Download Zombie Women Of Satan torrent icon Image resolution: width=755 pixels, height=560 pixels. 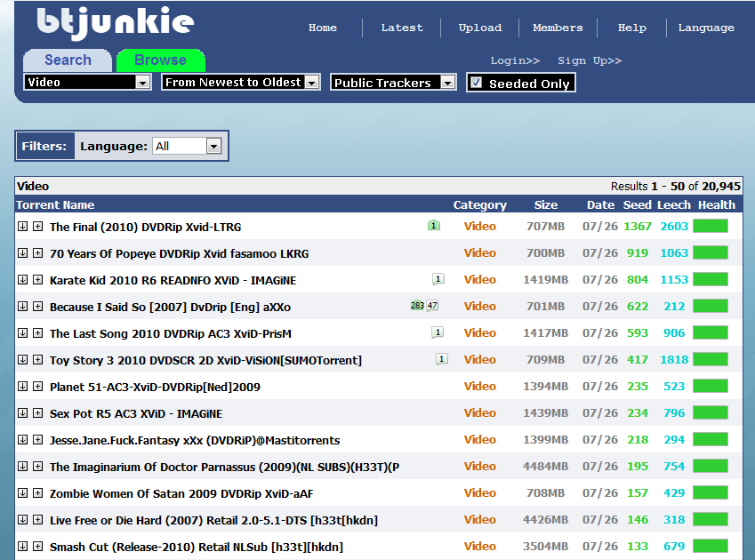[22, 493]
